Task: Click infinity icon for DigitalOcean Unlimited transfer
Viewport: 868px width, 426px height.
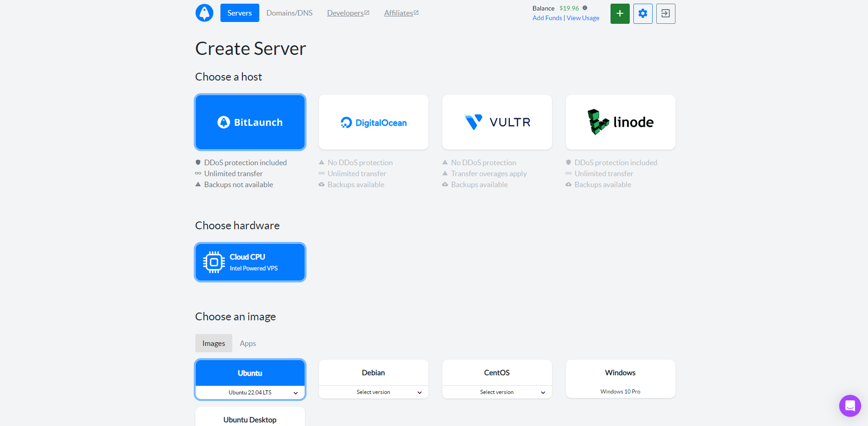Action: (321, 173)
